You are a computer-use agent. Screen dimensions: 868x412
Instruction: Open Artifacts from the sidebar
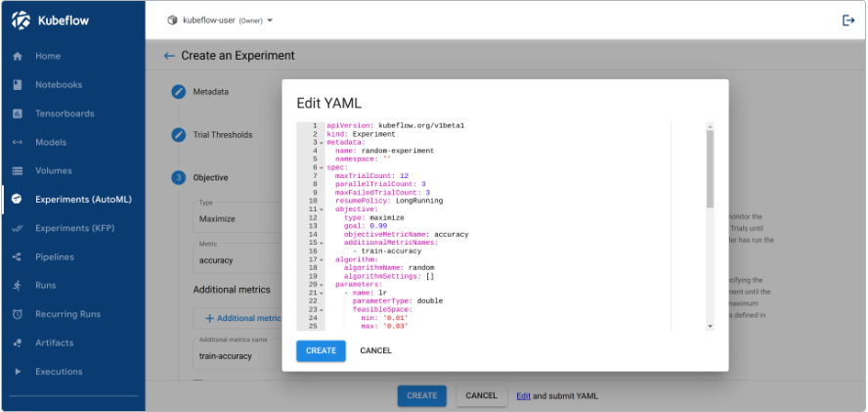point(54,343)
